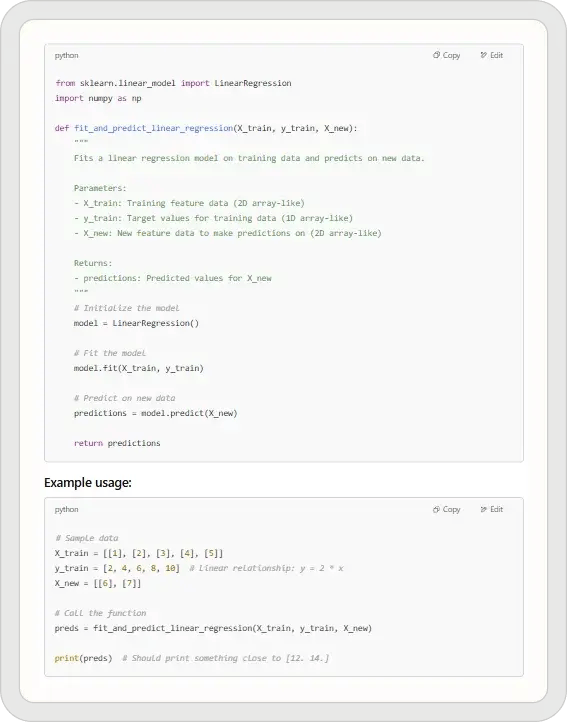Click the python language label on the example block

[x=66, y=510]
